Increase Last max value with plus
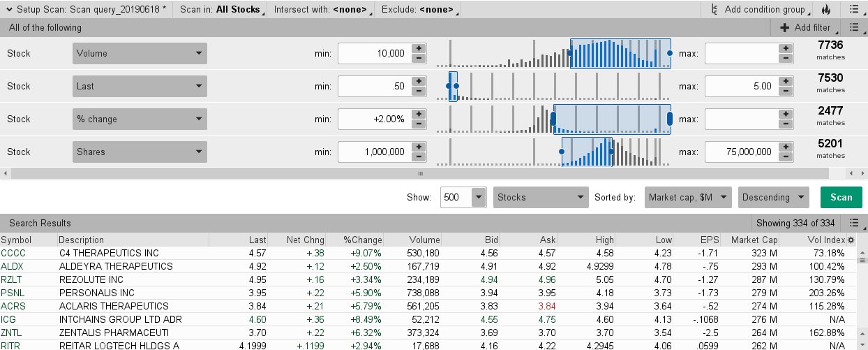The image size is (868, 350). 786,81
